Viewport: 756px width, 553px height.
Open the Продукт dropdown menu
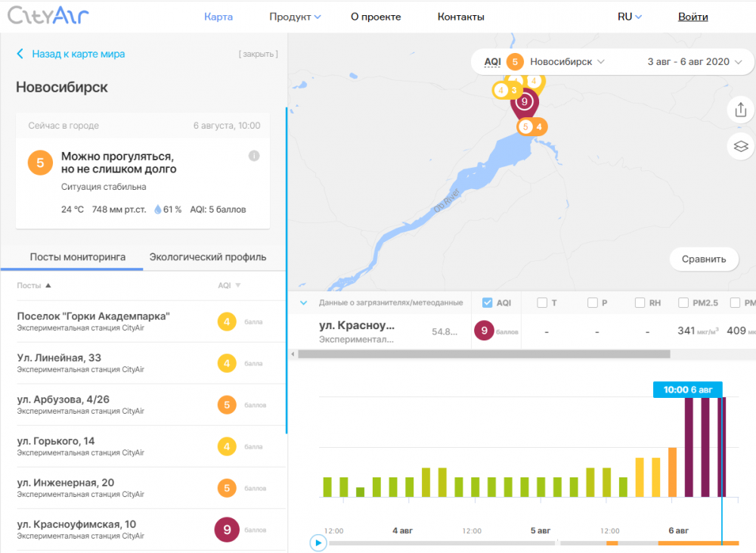tap(295, 17)
